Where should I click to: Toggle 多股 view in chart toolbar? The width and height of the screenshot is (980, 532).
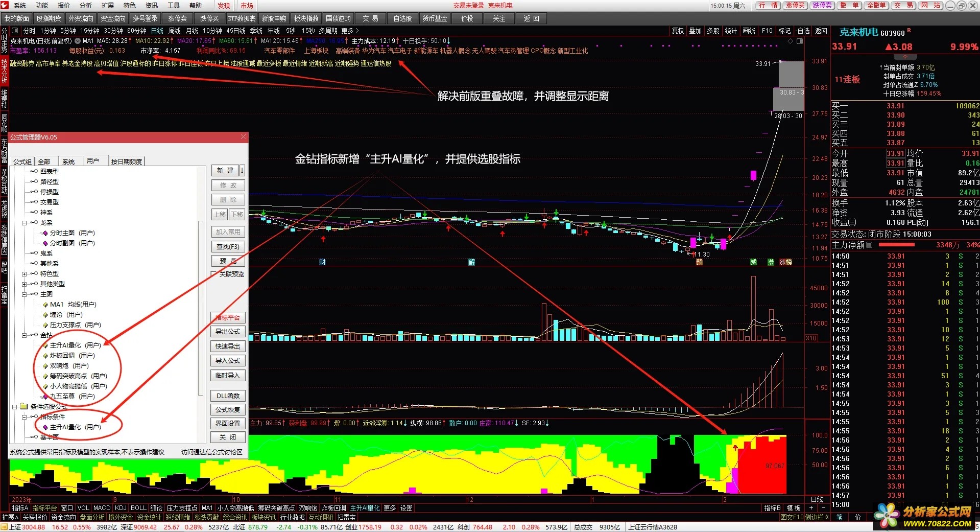pyautogui.click(x=713, y=31)
